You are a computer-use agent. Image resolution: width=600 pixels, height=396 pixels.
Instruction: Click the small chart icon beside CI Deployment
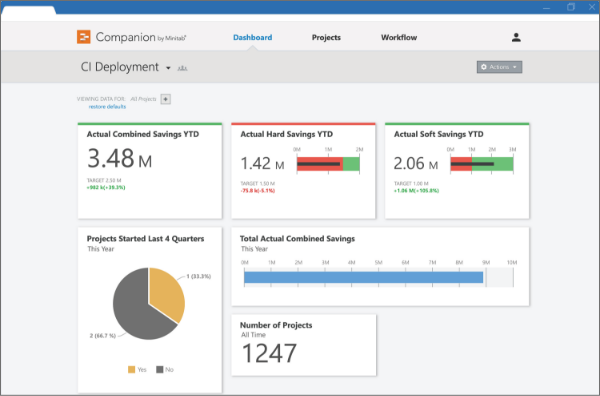pyautogui.click(x=183, y=68)
